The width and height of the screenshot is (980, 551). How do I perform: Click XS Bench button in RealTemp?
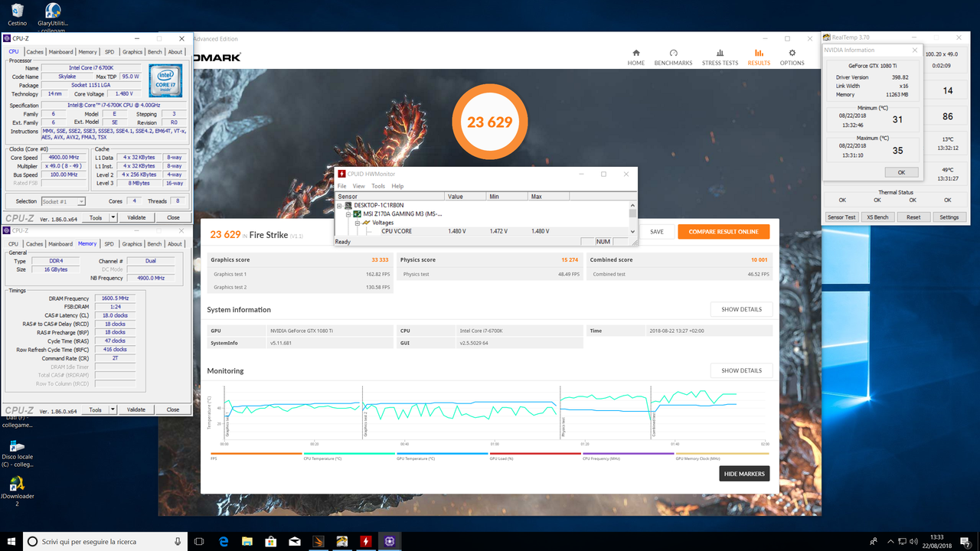coord(877,217)
